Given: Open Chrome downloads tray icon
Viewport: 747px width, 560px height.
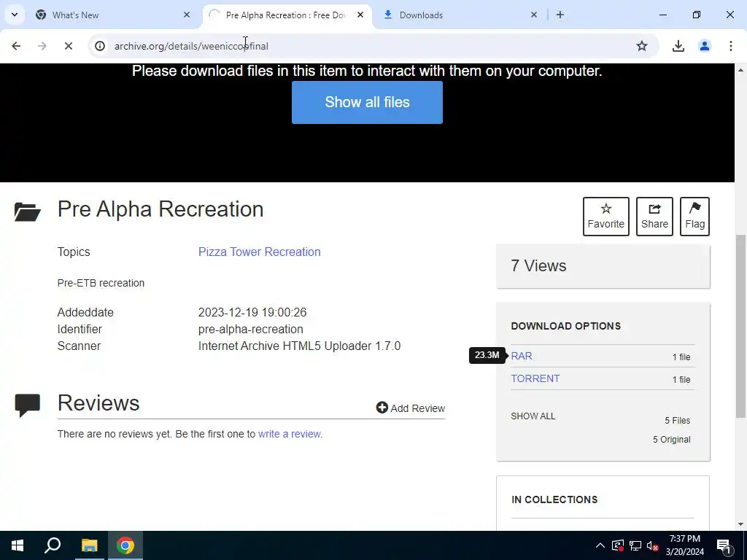Looking at the screenshot, I should tap(678, 46).
